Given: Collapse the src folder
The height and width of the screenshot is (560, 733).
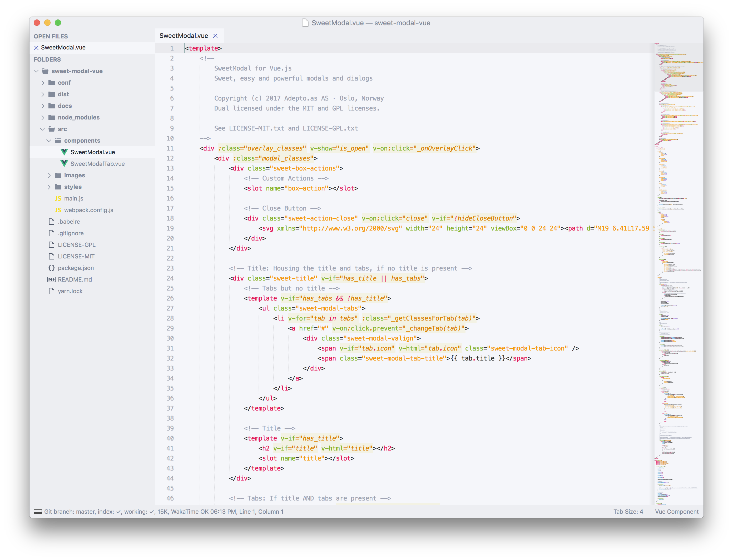Looking at the screenshot, I should coord(42,129).
